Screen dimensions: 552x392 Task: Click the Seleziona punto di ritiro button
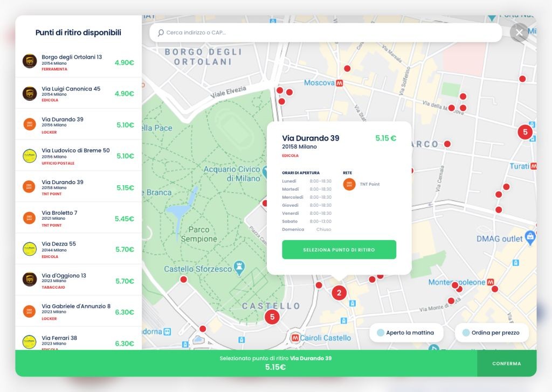coord(339,250)
